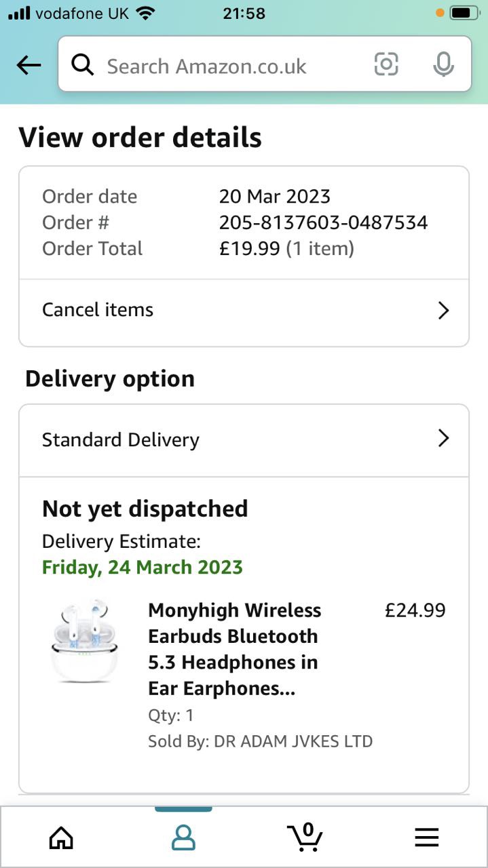Tap the Friday, 24 March 2023 estimate
This screenshot has height=868, width=488.
point(143,567)
